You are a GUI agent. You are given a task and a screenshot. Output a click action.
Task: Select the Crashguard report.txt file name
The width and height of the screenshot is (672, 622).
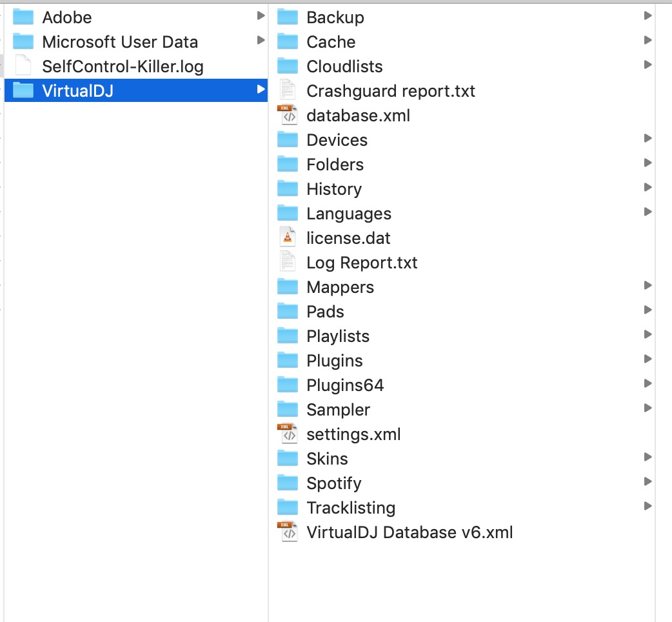[391, 92]
